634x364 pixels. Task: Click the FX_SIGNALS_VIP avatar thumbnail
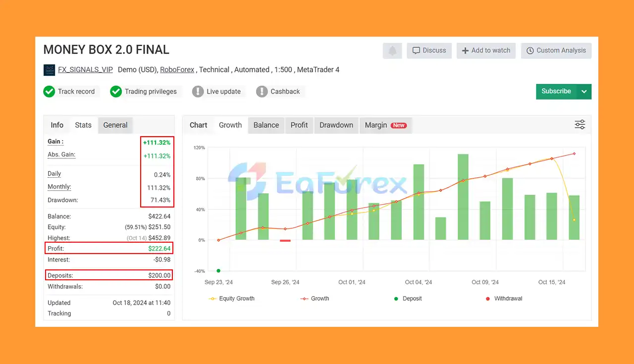click(49, 70)
